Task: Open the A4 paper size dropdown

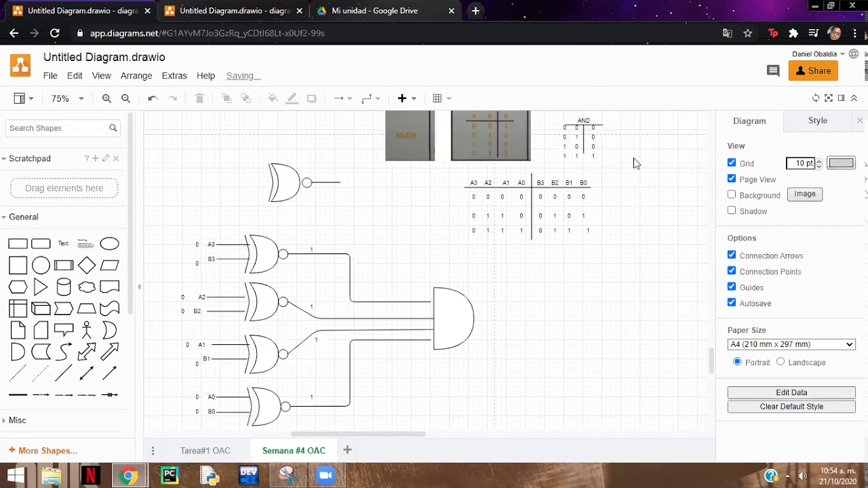Action: point(791,344)
